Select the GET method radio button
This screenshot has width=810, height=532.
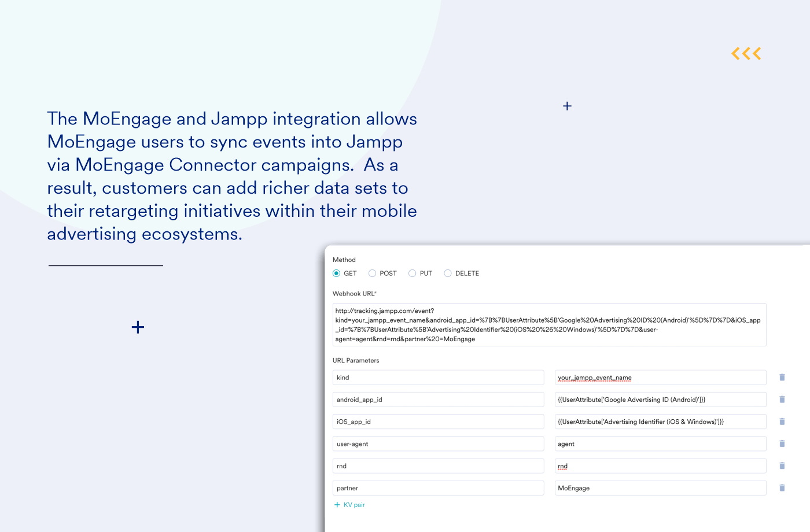coord(336,274)
